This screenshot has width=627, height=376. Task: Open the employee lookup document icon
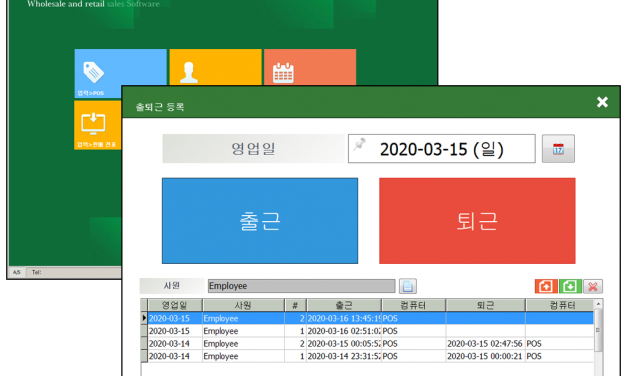[407, 286]
